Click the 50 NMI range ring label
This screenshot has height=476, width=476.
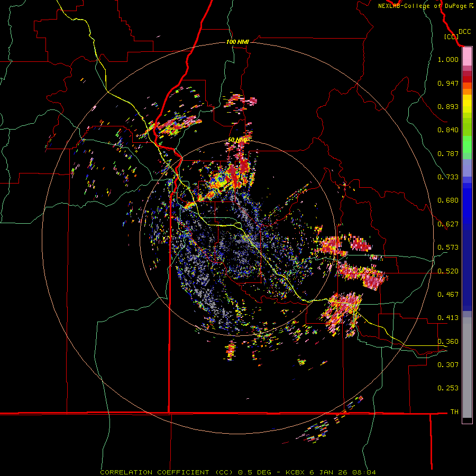[x=237, y=140]
